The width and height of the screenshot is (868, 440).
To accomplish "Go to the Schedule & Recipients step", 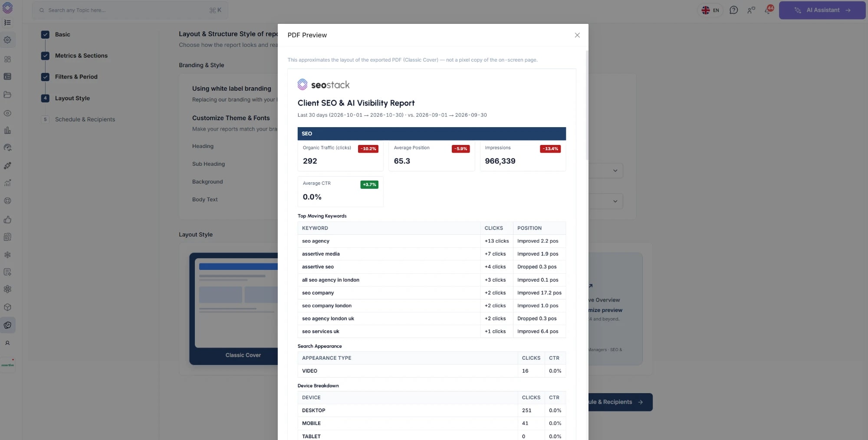I will point(85,119).
